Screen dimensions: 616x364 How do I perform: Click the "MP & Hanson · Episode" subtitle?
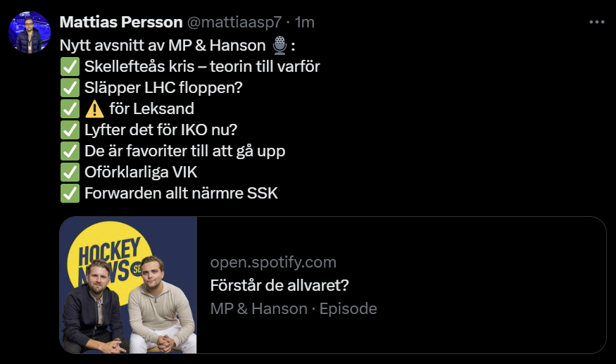pyautogui.click(x=293, y=308)
